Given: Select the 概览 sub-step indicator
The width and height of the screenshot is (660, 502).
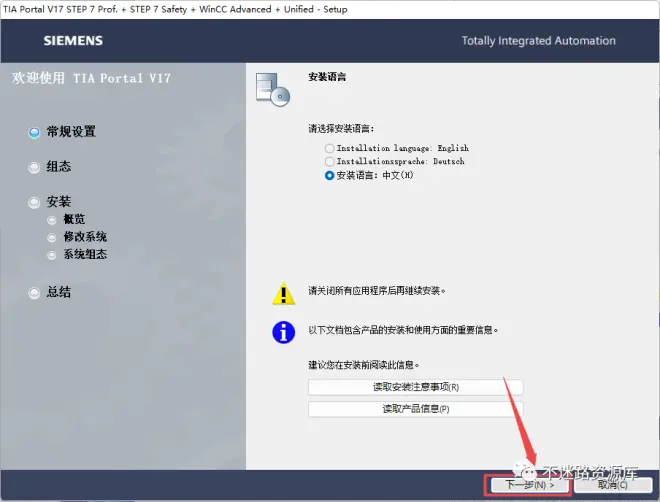Looking at the screenshot, I should tap(51, 220).
